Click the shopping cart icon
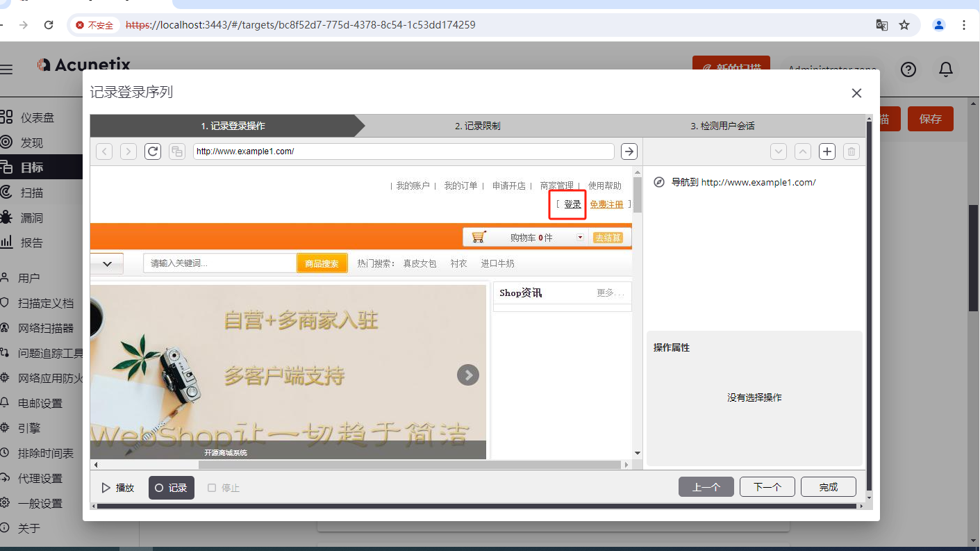Image resolution: width=980 pixels, height=551 pixels. [x=479, y=237]
